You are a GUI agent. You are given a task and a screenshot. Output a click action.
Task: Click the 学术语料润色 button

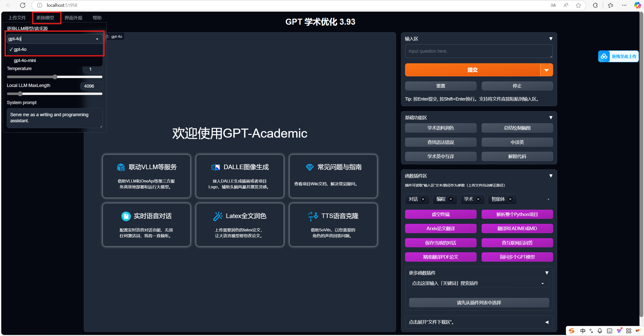click(x=440, y=128)
